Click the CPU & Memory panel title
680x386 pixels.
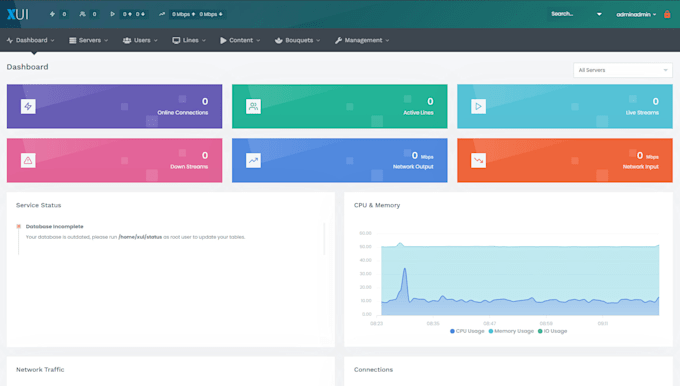pyautogui.click(x=377, y=205)
